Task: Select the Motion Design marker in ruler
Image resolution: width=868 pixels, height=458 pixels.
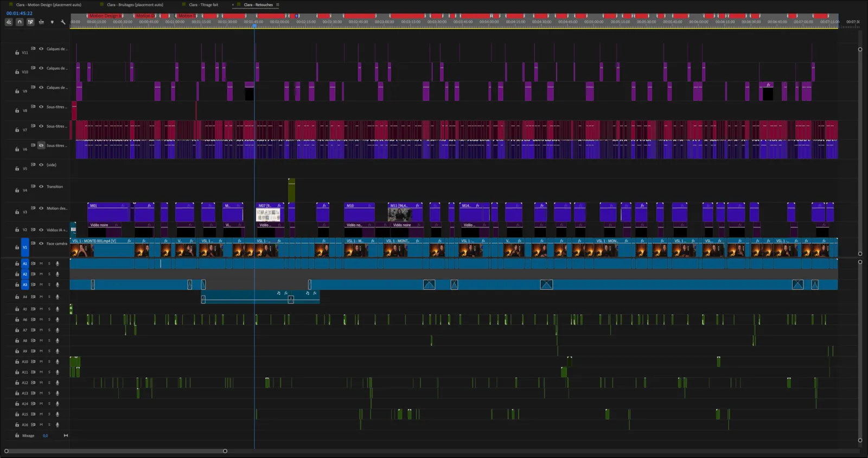Action: click(x=104, y=16)
